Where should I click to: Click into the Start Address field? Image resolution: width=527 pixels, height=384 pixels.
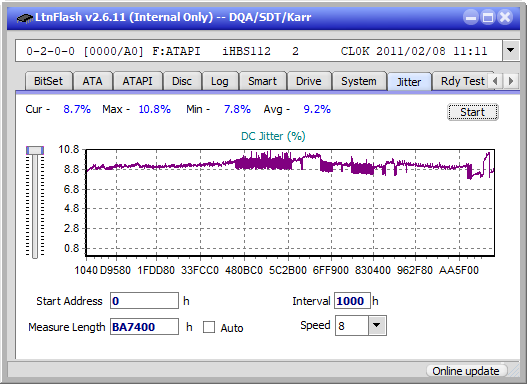coord(144,301)
